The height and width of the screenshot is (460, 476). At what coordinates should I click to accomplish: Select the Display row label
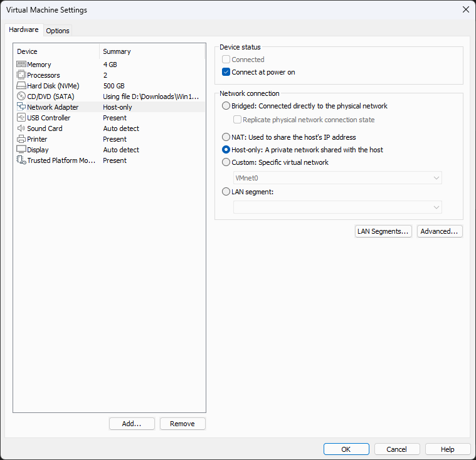38,150
